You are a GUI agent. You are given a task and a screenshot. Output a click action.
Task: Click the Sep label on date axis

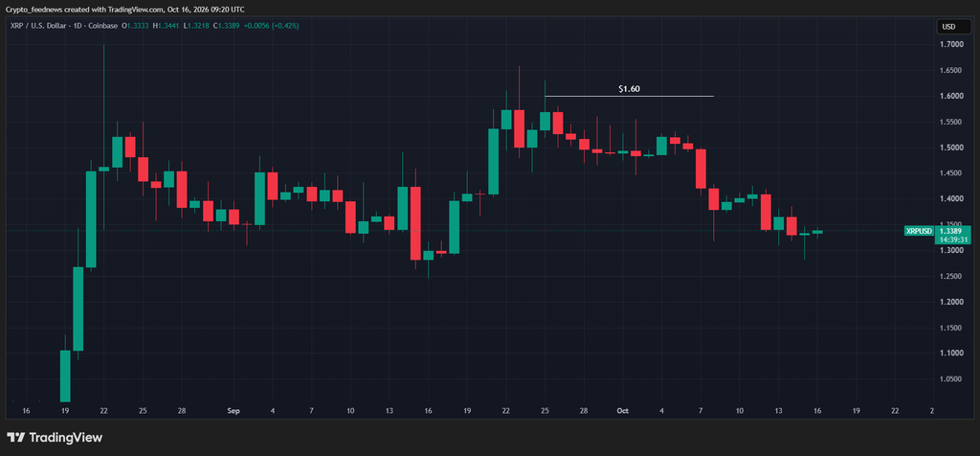[x=234, y=411]
